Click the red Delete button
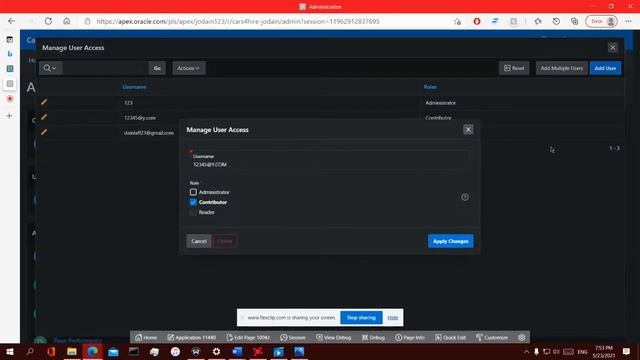 pos(225,241)
